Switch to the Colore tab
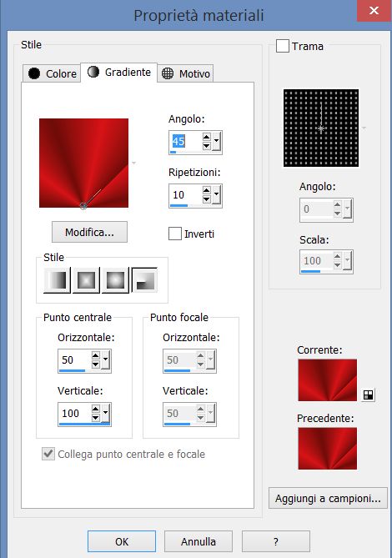Image resolution: width=392 pixels, height=558 pixels. (52, 73)
